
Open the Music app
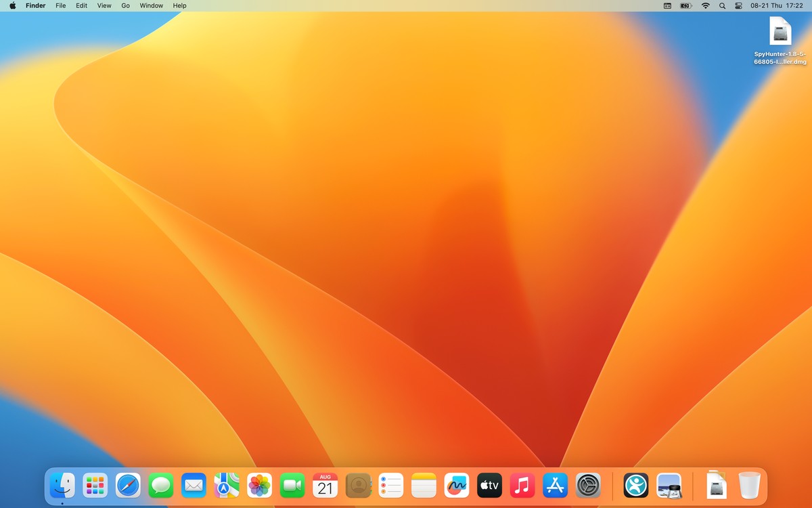pyautogui.click(x=522, y=486)
